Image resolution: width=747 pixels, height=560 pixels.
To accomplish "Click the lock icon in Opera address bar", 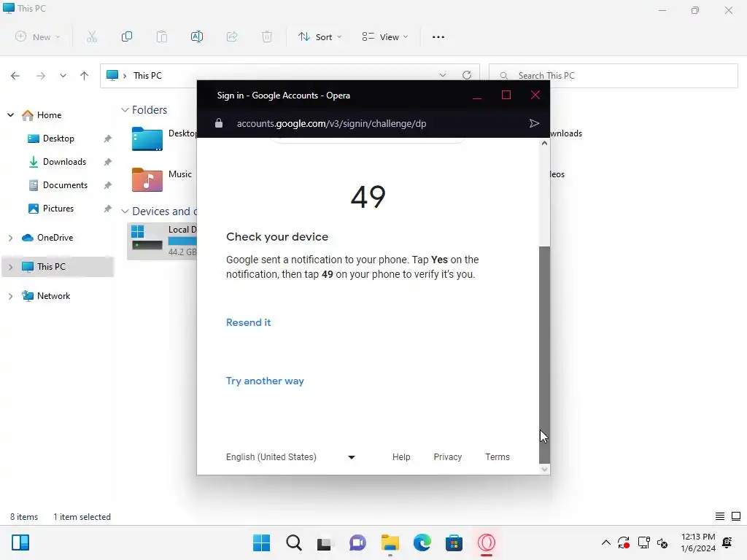I will coord(219,123).
